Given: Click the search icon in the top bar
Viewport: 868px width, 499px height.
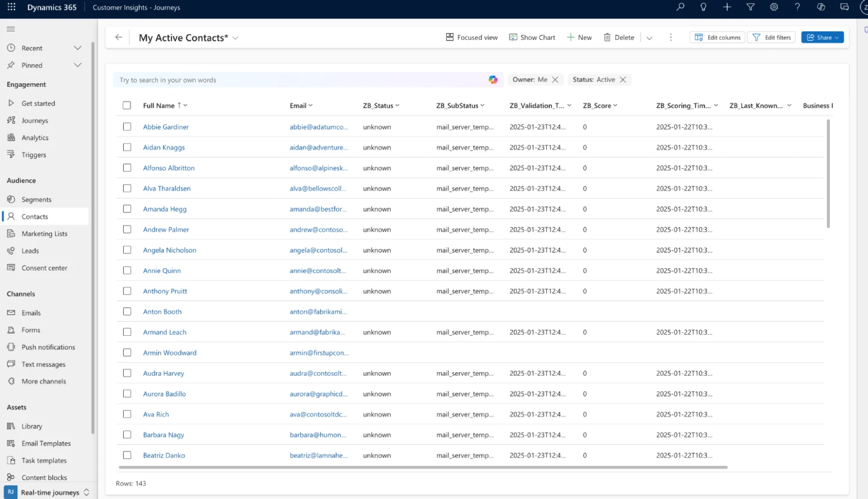Looking at the screenshot, I should (x=680, y=8).
